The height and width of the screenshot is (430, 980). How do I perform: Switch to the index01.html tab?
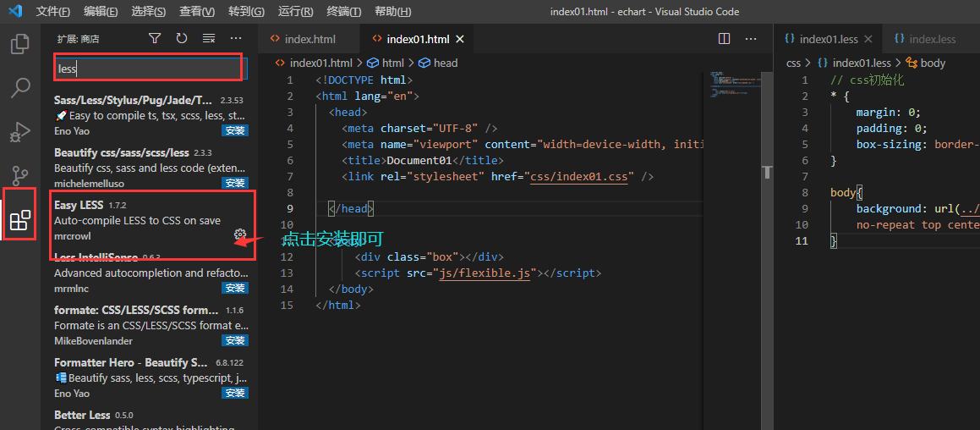tap(418, 39)
